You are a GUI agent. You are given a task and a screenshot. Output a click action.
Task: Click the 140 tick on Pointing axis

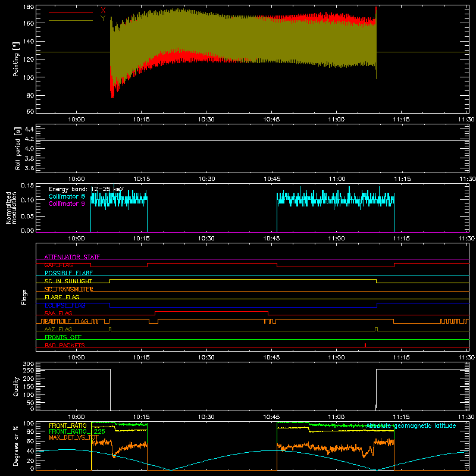tap(29, 42)
